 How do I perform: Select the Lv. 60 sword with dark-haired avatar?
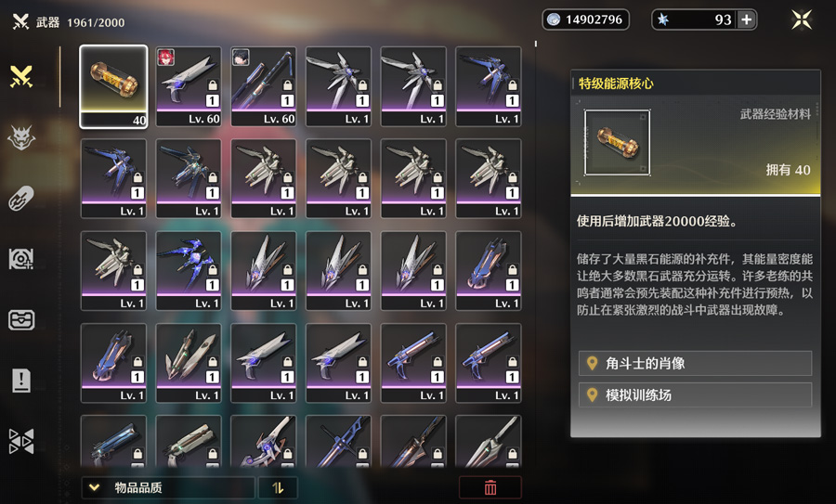(264, 87)
